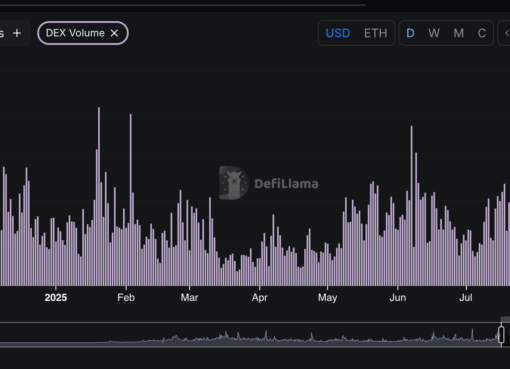The height and width of the screenshot is (369, 510).
Task: Click the Apr x-axis label
Action: pos(260,297)
